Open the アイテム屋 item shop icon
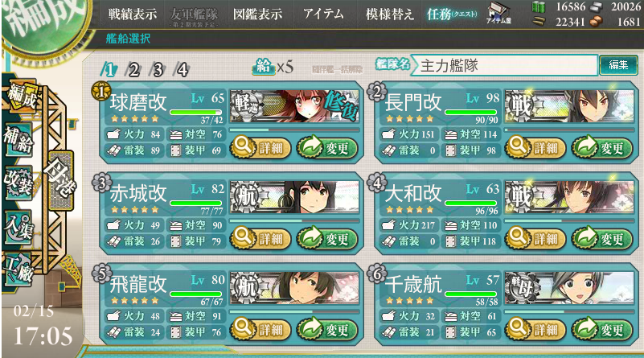 pyautogui.click(x=498, y=13)
